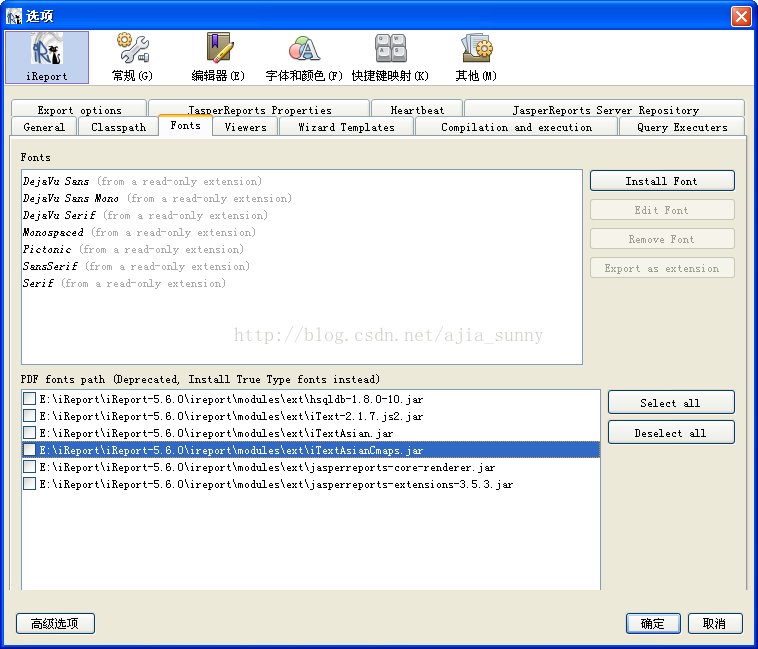Click the Install Font button
758x649 pixels.
click(662, 181)
